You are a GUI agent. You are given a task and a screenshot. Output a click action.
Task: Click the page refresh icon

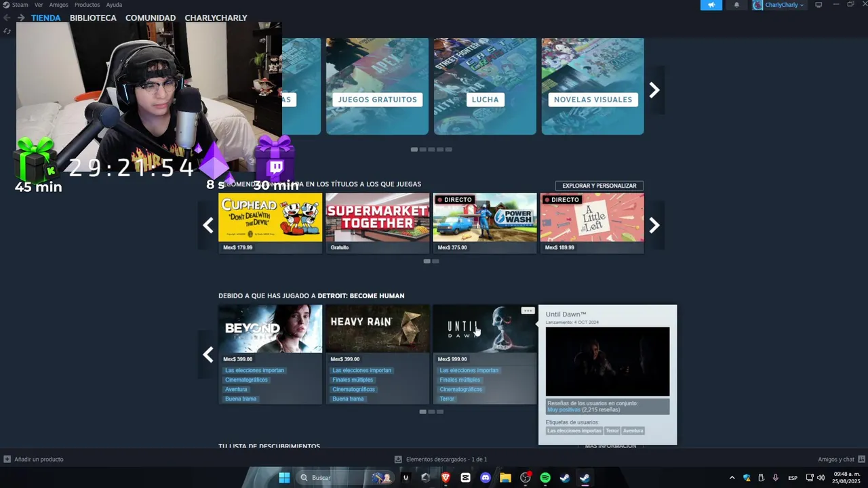[x=7, y=31]
